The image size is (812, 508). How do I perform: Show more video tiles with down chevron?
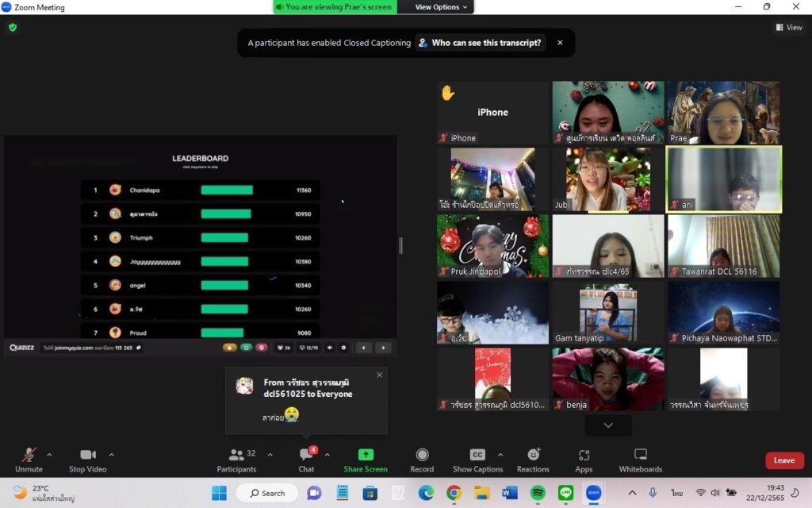[x=608, y=425]
